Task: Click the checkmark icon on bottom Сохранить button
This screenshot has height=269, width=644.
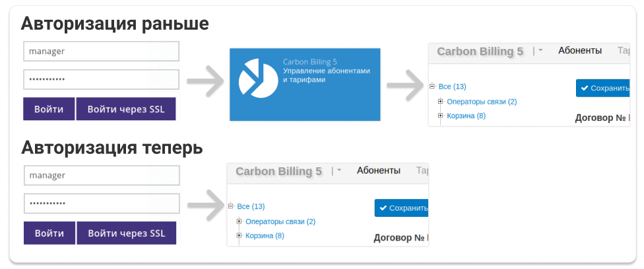Action: click(383, 208)
